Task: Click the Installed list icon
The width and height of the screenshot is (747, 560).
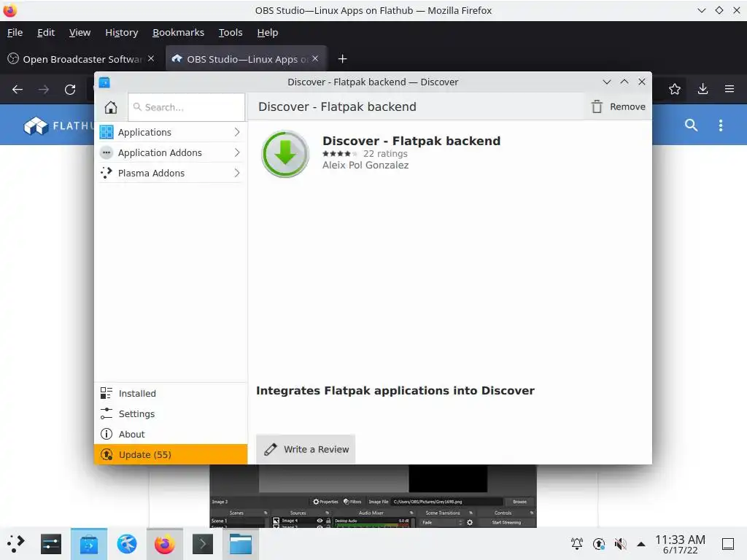Action: pos(107,393)
